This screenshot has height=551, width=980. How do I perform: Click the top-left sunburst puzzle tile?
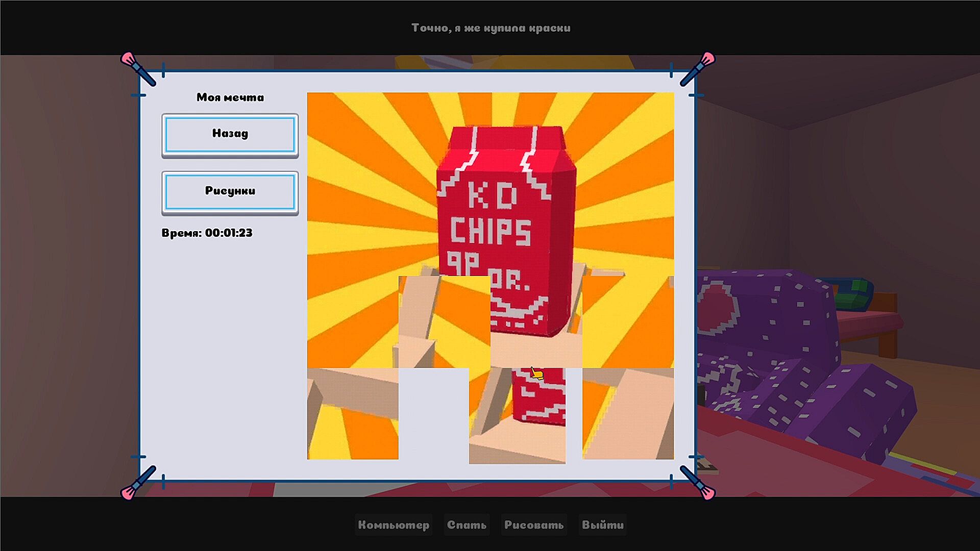pos(352,138)
